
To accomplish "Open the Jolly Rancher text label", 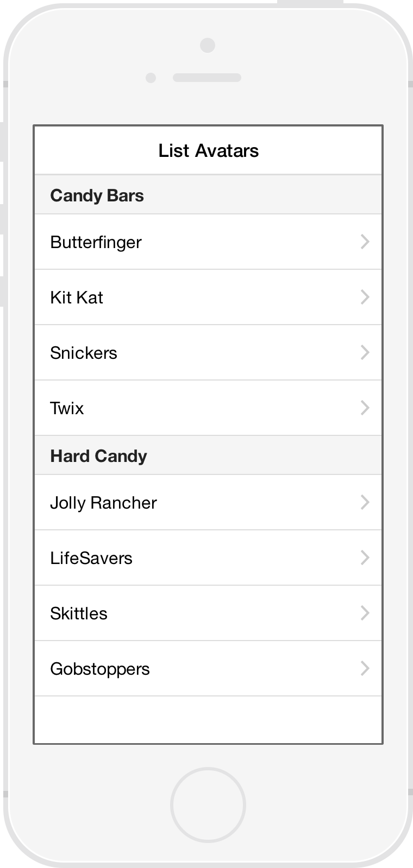I will (103, 503).
